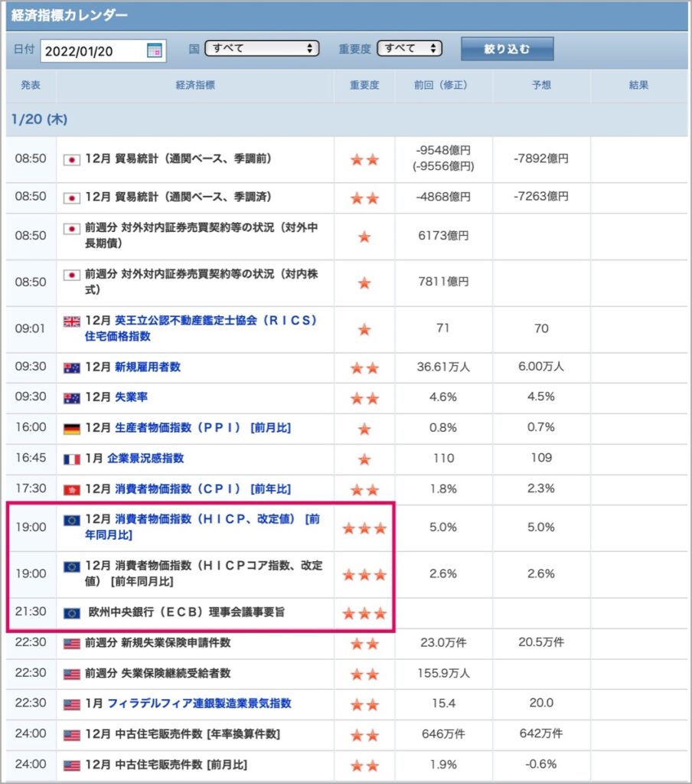Click three-star rating of ECB理事会議事要旨 row
Image resolution: width=692 pixels, height=784 pixels.
364,613
